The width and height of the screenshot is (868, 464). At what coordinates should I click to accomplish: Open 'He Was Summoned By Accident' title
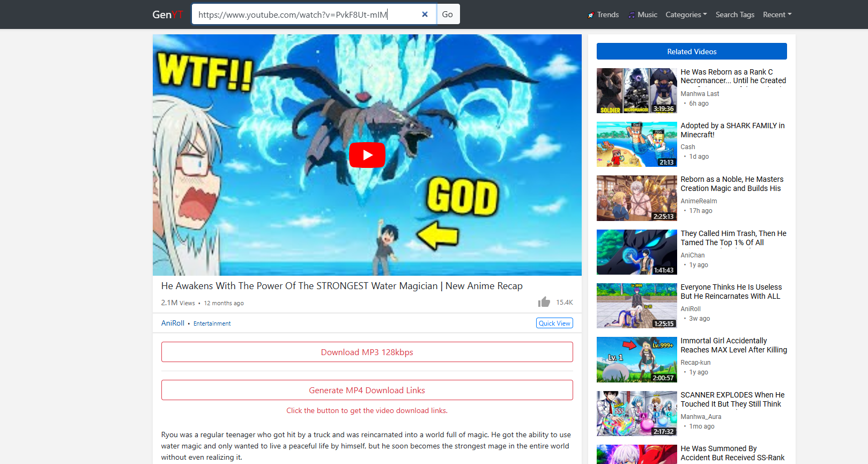(x=733, y=453)
